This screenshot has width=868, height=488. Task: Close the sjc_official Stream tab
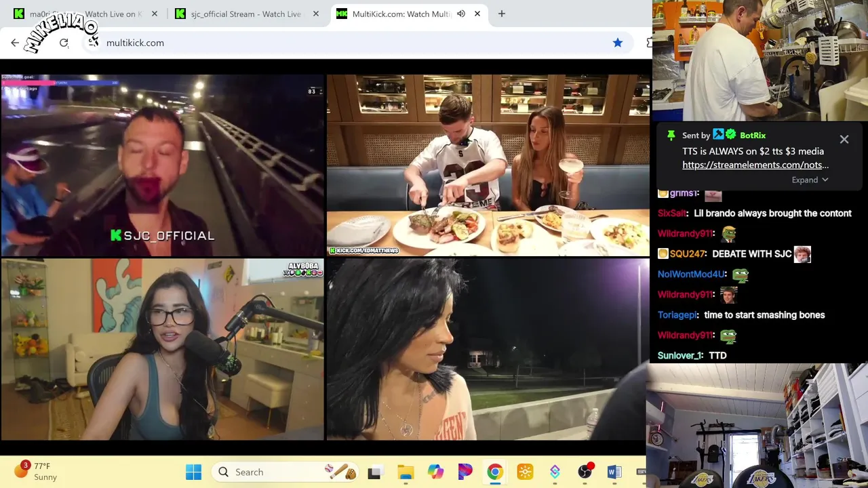315,14
